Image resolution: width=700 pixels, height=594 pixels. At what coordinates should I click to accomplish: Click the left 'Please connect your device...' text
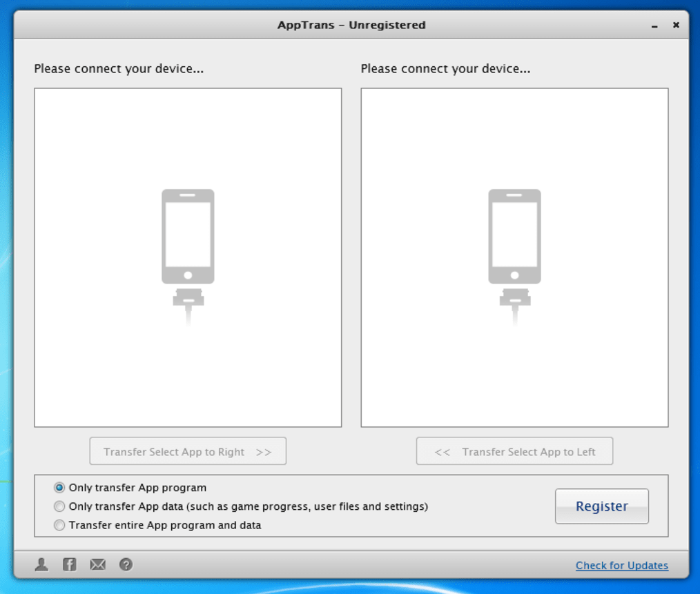(x=119, y=69)
